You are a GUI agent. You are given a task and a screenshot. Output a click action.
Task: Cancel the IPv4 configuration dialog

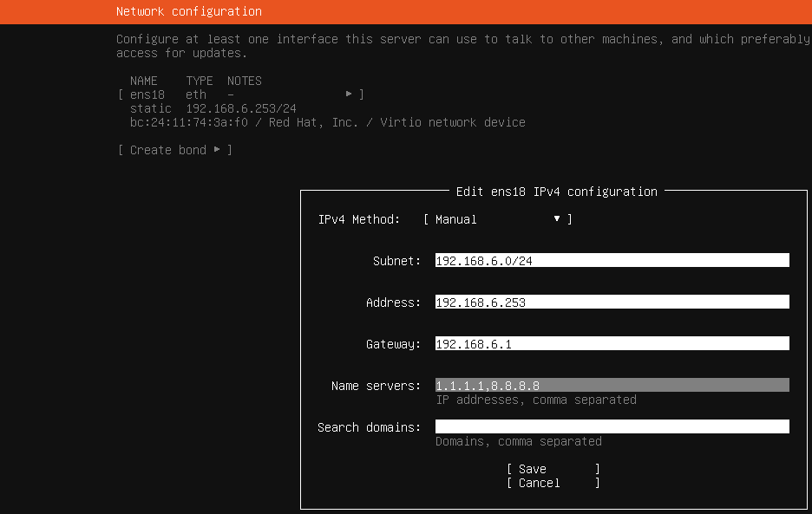tap(553, 483)
